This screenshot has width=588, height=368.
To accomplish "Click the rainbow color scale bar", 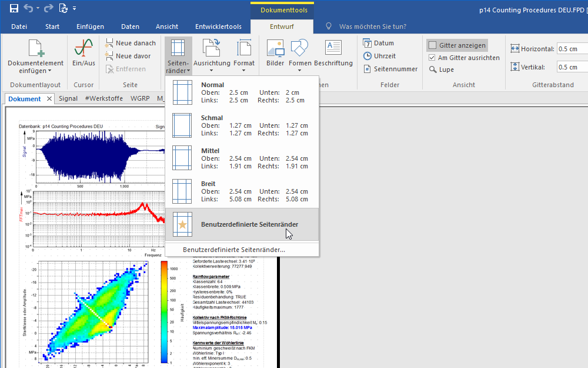I will (x=164, y=312).
